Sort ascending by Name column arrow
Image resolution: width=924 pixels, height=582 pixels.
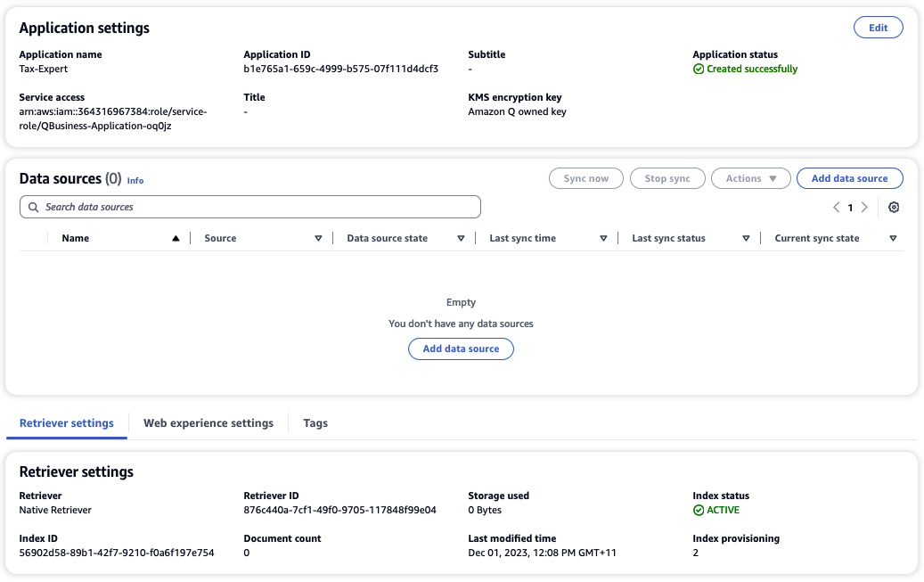click(x=176, y=239)
